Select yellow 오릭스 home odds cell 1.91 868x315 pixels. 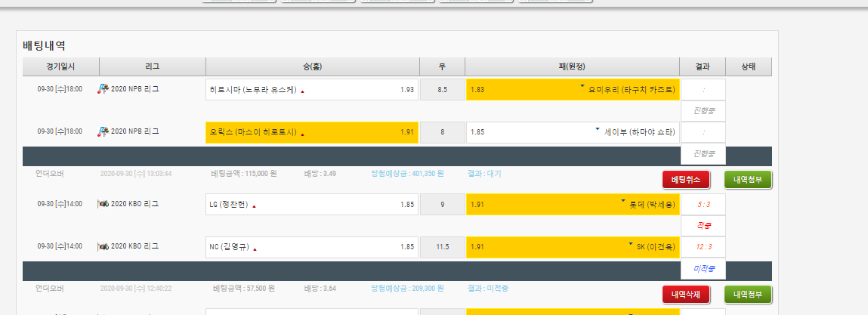[311, 132]
